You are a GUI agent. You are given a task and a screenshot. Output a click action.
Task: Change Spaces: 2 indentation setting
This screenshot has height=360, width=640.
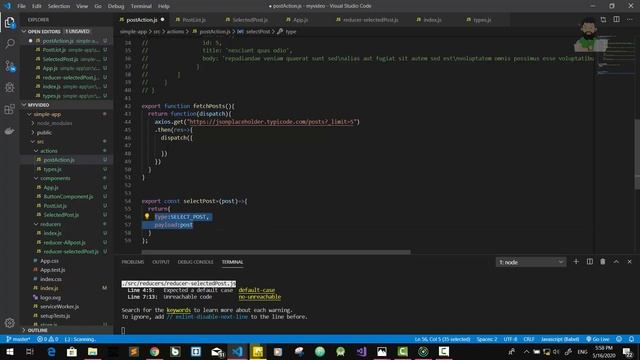click(487, 339)
